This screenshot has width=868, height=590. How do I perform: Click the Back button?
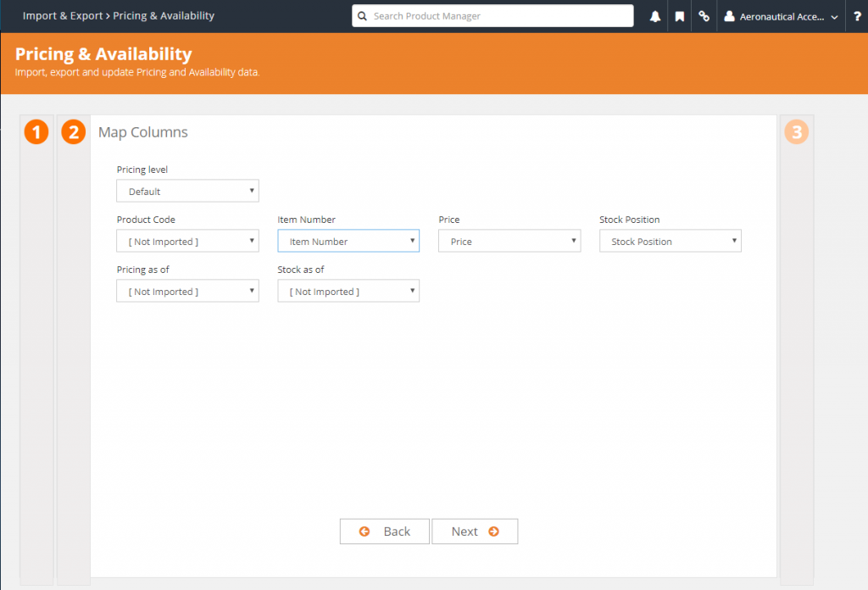point(384,531)
